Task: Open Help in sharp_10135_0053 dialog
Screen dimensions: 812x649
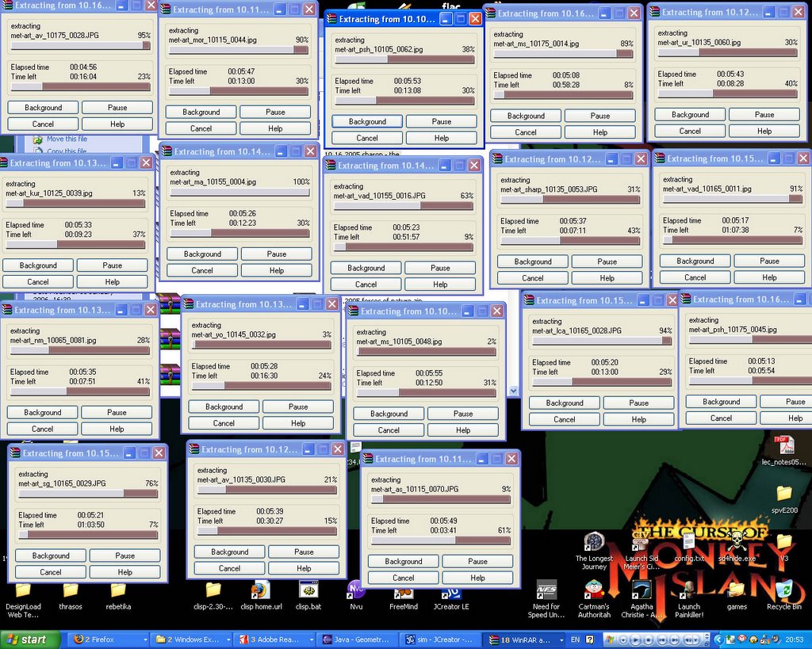Action: 607,278
